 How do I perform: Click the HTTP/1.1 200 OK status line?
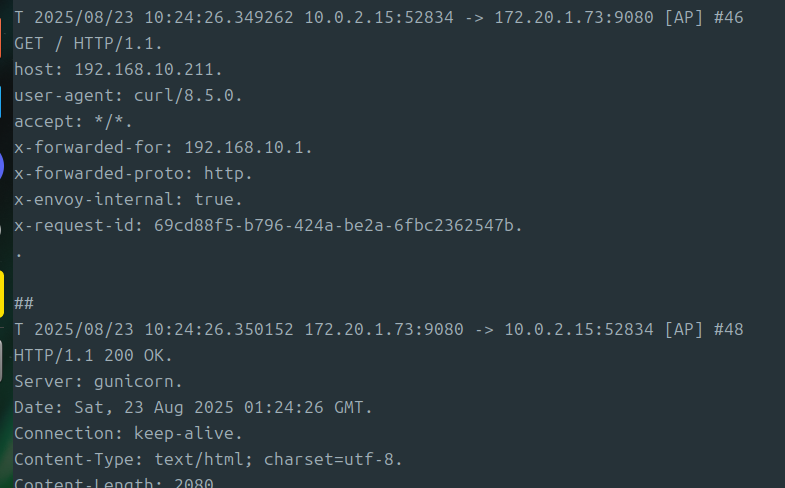93,355
